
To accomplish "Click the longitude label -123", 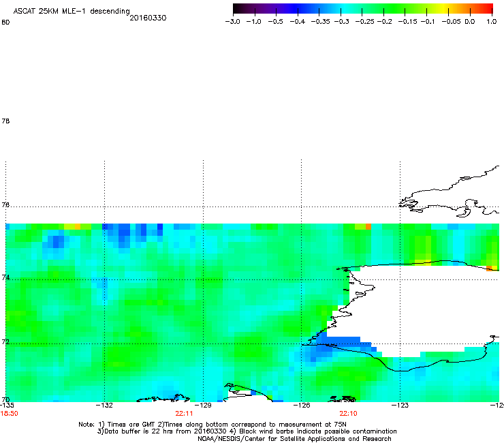I will pos(400,405).
